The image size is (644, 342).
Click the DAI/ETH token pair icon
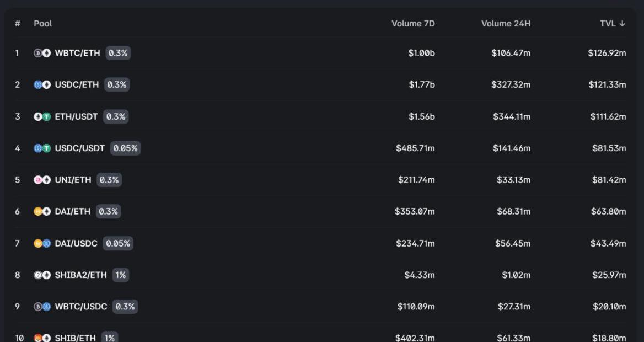(42, 211)
